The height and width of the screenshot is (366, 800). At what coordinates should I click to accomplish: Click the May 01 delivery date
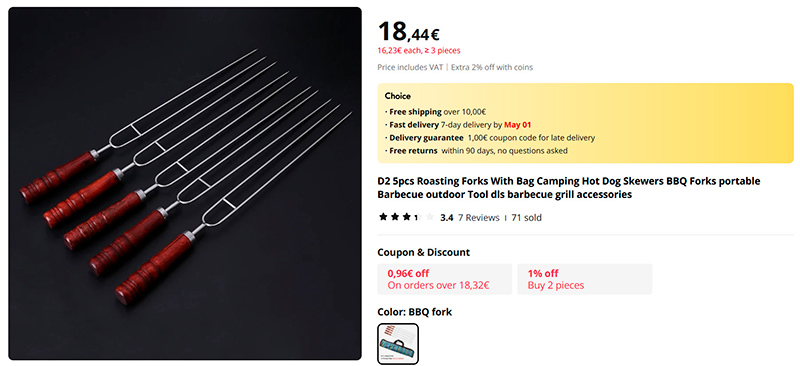point(518,125)
